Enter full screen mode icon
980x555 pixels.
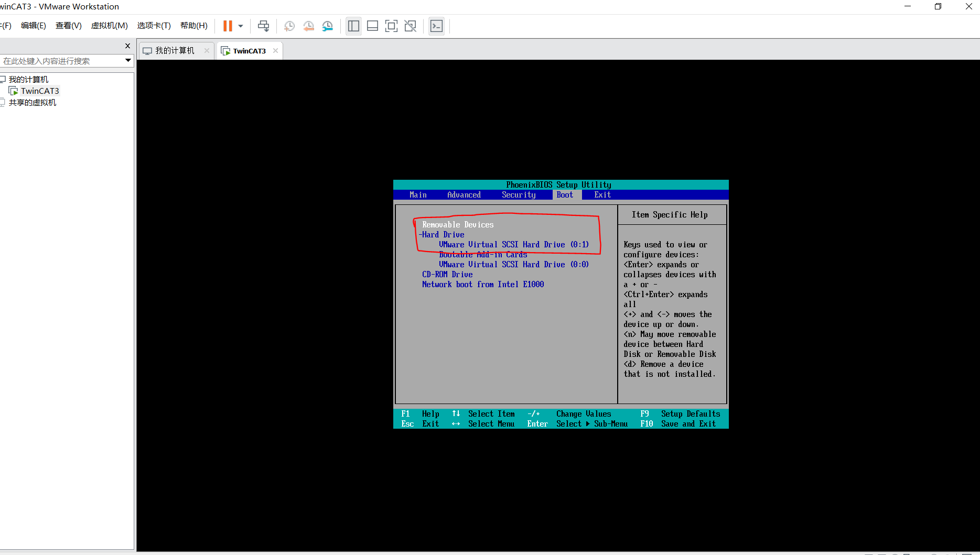(x=392, y=26)
